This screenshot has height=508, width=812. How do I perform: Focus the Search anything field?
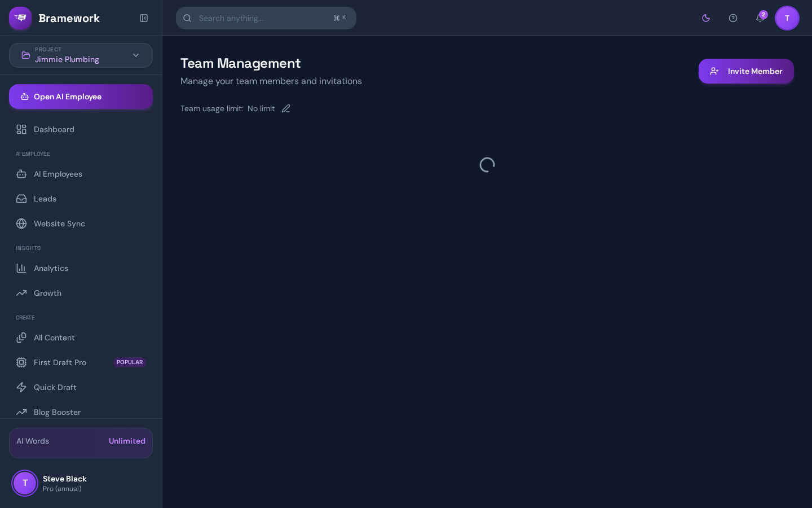coord(266,18)
